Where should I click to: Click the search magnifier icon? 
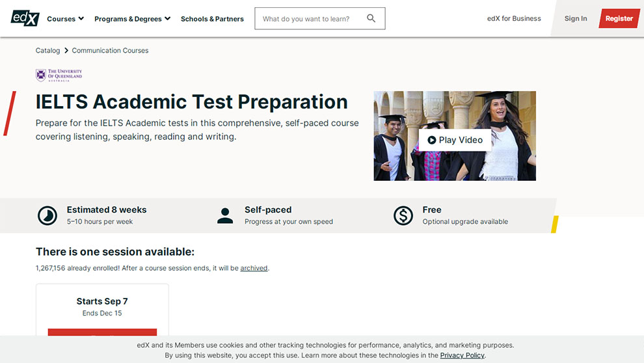371,18
